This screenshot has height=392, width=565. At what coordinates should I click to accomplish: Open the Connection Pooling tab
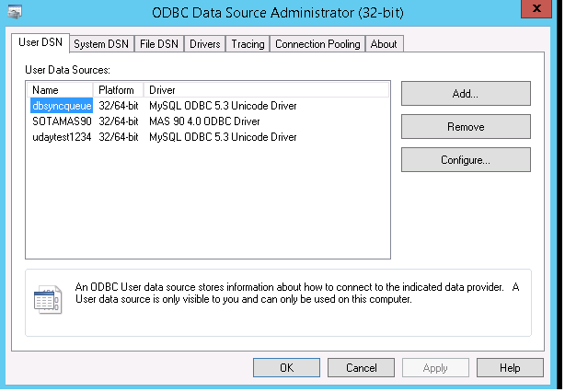point(318,44)
